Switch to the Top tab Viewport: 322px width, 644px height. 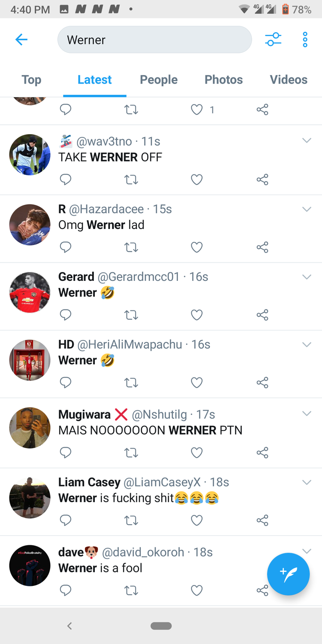coord(31,80)
